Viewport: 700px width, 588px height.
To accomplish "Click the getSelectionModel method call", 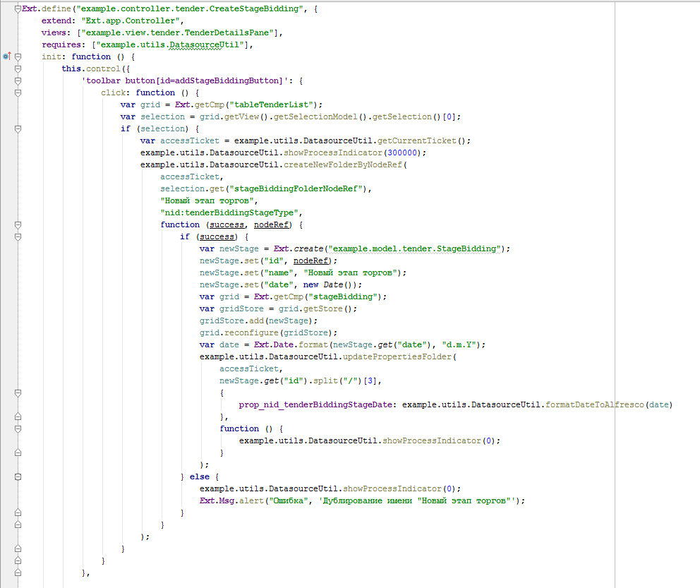I will (315, 116).
